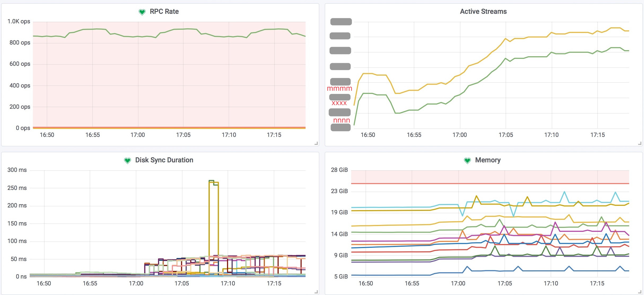The height and width of the screenshot is (295, 644).
Task: Open the Active Streams panel menu via its title
Action: tap(483, 11)
